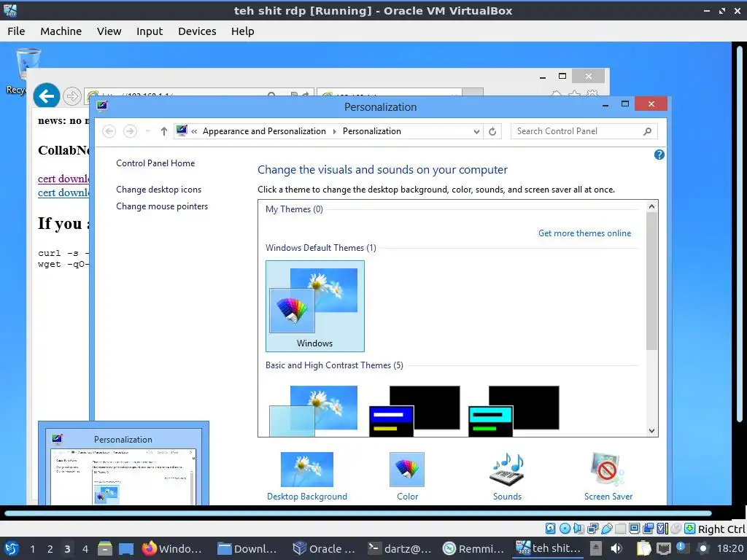Switch to workspace 1 in the host panel
747x560 pixels.
pos(32,549)
